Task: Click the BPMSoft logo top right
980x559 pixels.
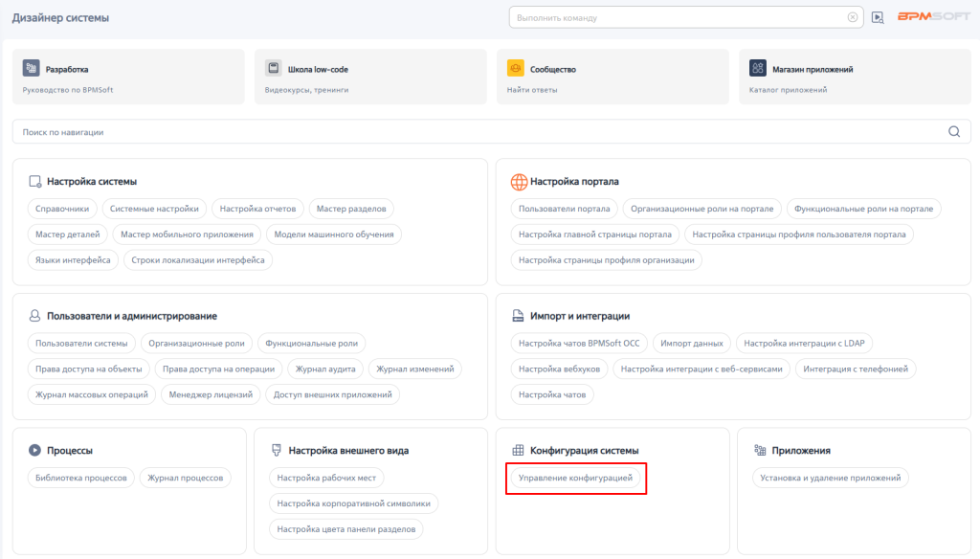Action: pyautogui.click(x=933, y=16)
